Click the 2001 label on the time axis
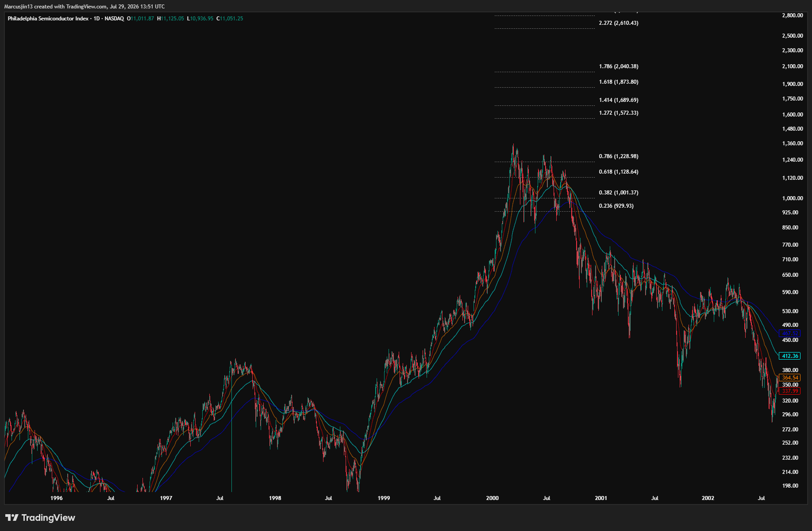This screenshot has height=531, width=812. pos(601,498)
